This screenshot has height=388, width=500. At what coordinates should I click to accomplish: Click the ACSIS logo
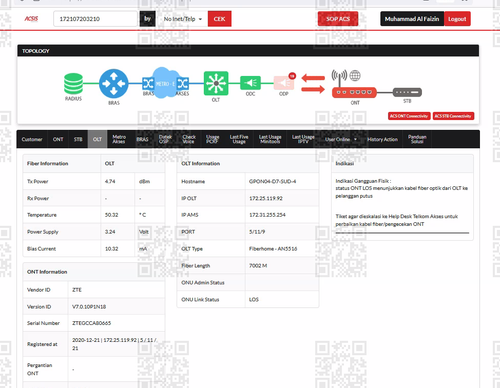pyautogui.click(x=31, y=19)
